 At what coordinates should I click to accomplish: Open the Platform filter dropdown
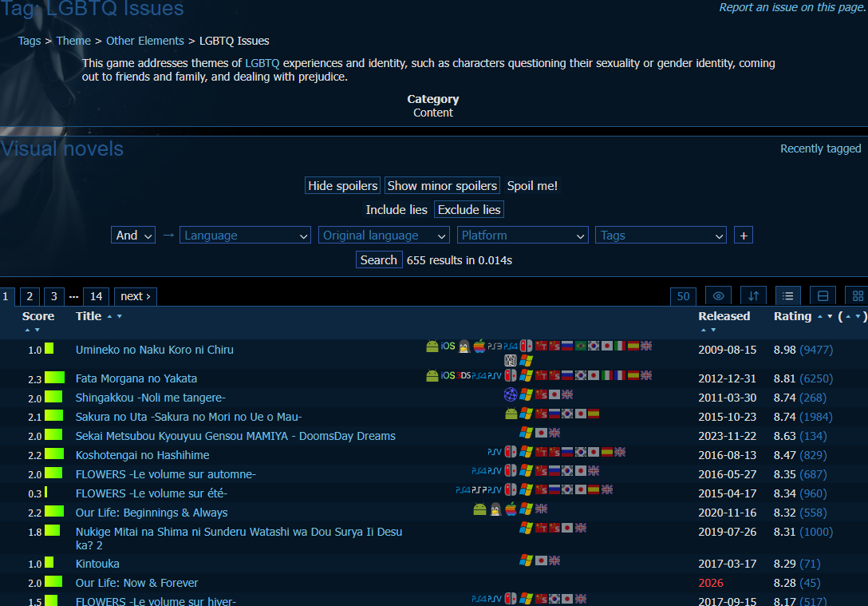tap(522, 236)
